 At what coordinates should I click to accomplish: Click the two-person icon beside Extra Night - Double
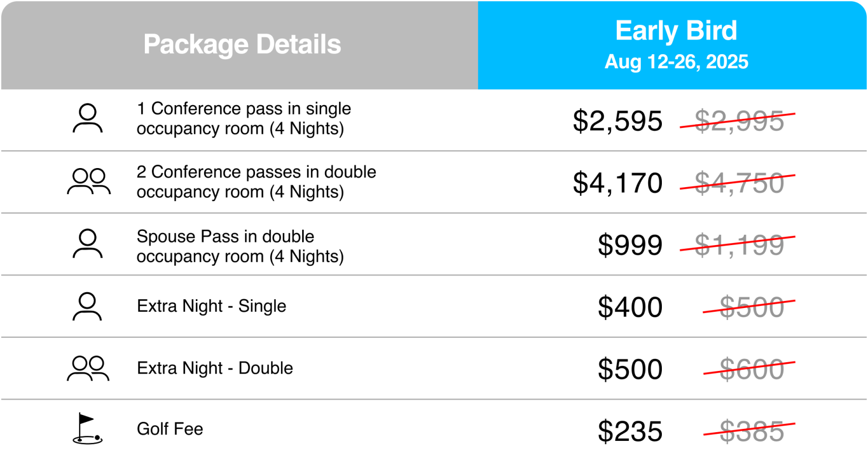tap(88, 368)
